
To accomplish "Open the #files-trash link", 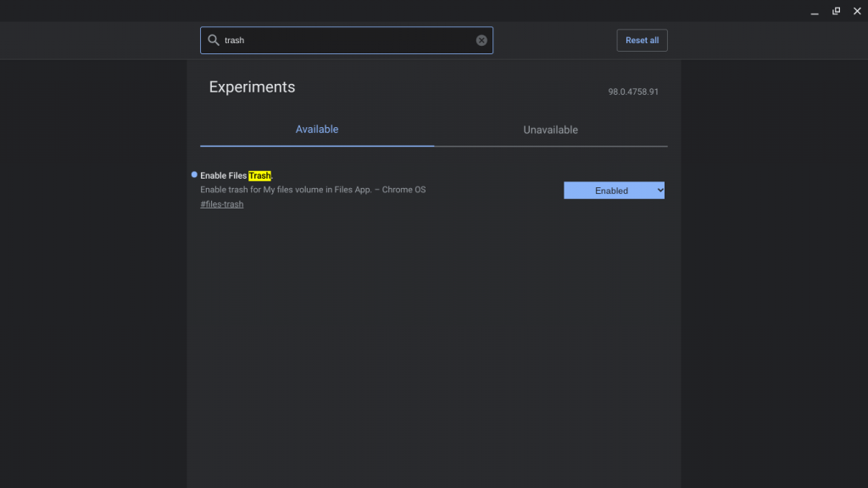I will click(x=221, y=204).
